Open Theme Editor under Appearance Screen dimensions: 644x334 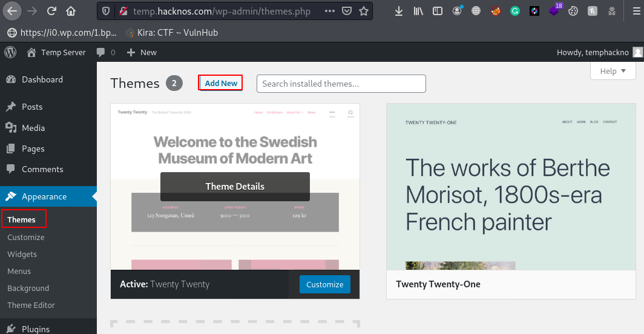coord(31,305)
